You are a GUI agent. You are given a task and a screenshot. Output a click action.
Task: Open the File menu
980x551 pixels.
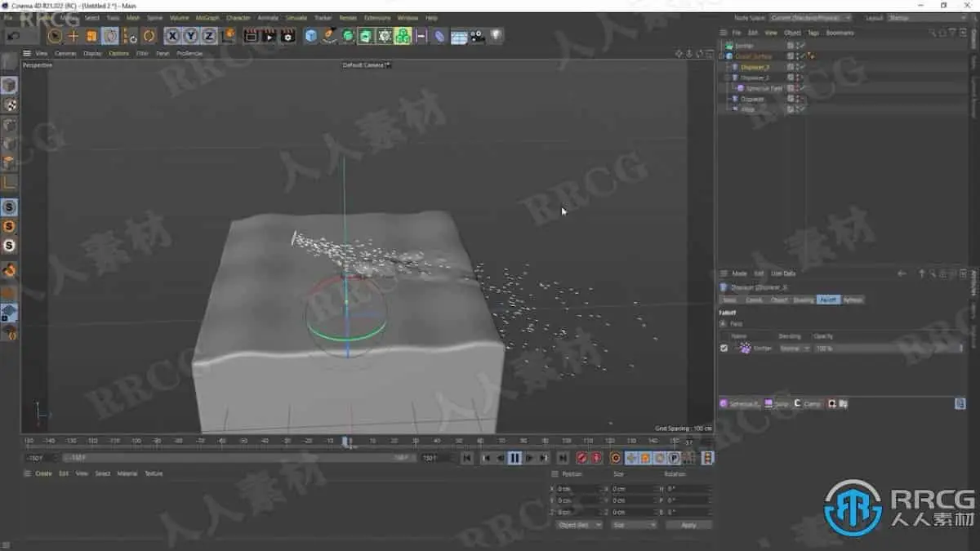pyautogui.click(x=8, y=18)
